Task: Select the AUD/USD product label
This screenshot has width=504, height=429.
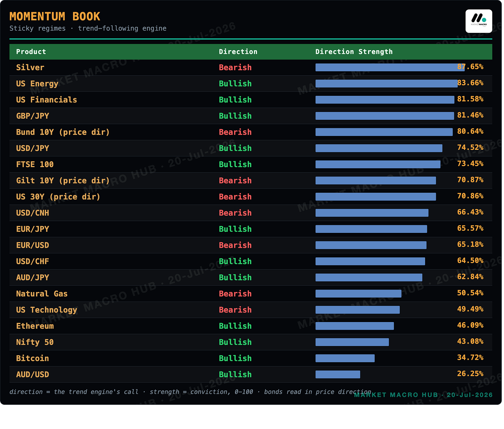Action: [x=33, y=374]
